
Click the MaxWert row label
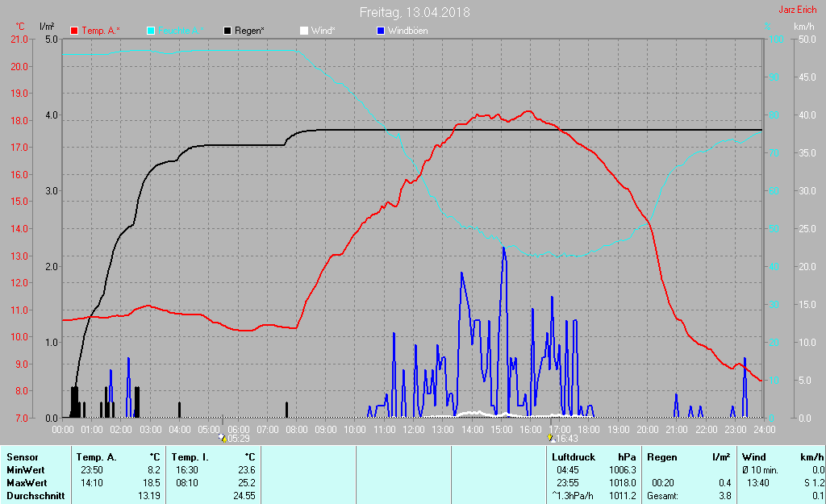pos(26,483)
